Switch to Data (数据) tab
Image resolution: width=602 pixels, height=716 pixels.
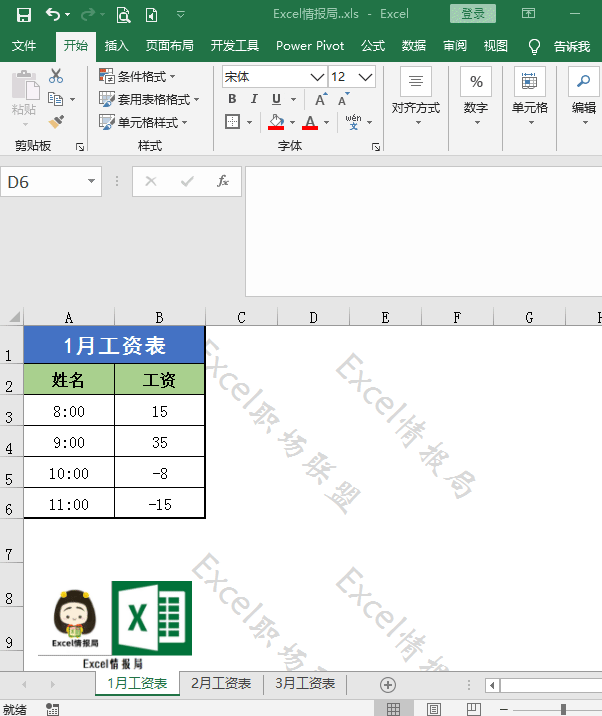414,46
